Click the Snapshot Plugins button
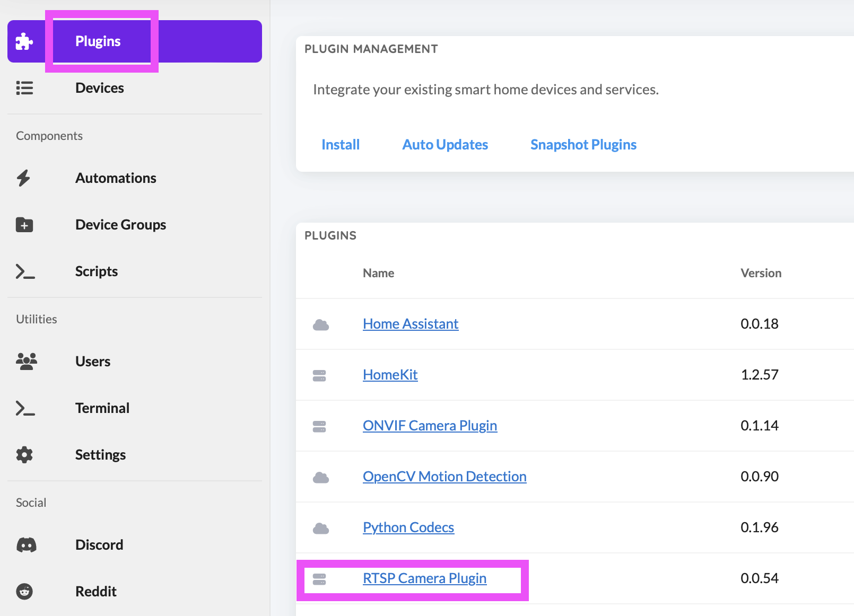The height and width of the screenshot is (616, 854). [583, 145]
